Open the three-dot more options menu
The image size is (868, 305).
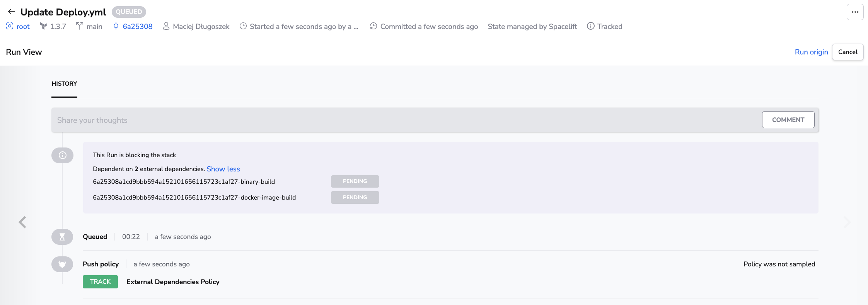[855, 12]
